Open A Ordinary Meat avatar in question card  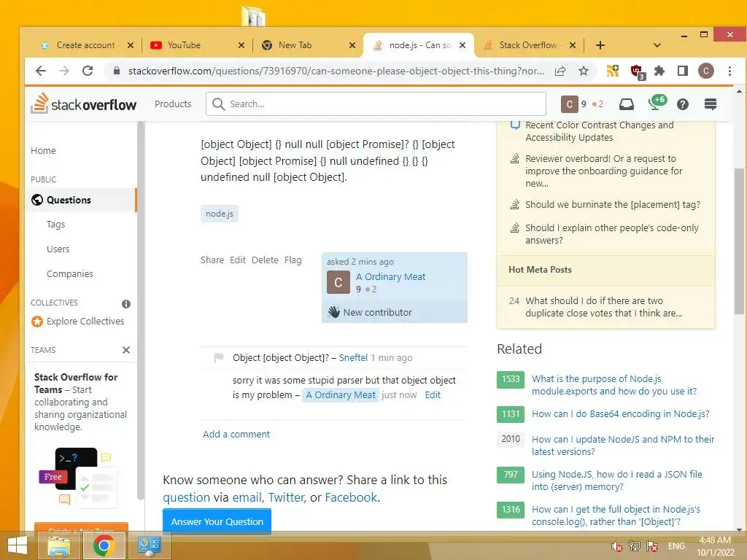[338, 282]
